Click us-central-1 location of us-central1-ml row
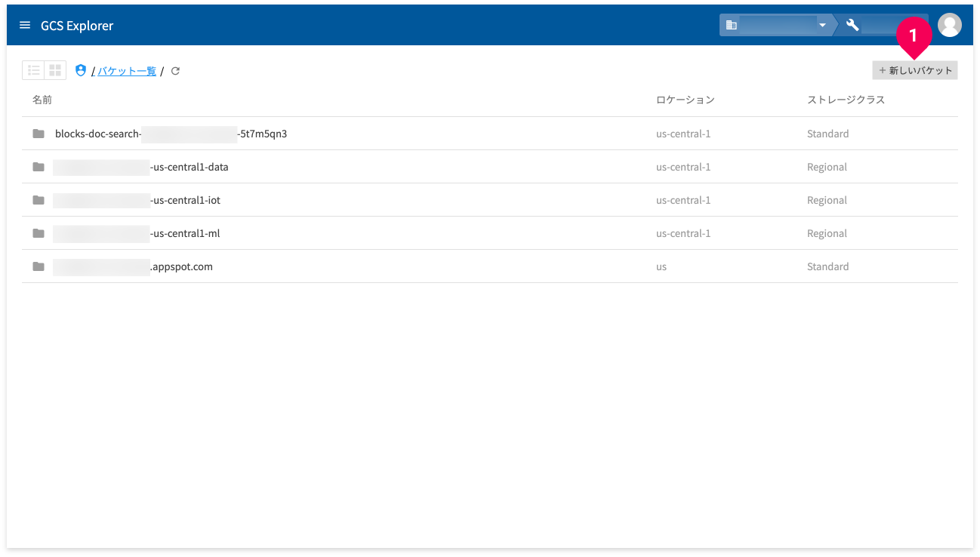Screen dimensions: 980x557 click(x=683, y=233)
